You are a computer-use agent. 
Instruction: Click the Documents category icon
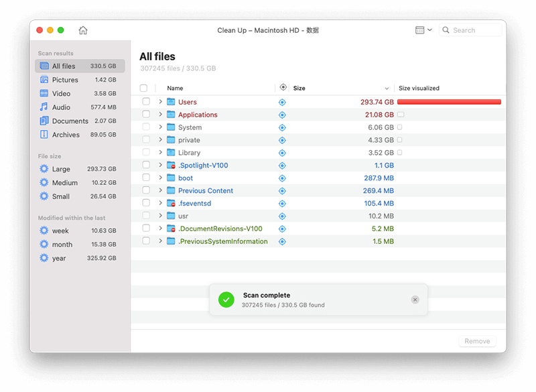[44, 121]
